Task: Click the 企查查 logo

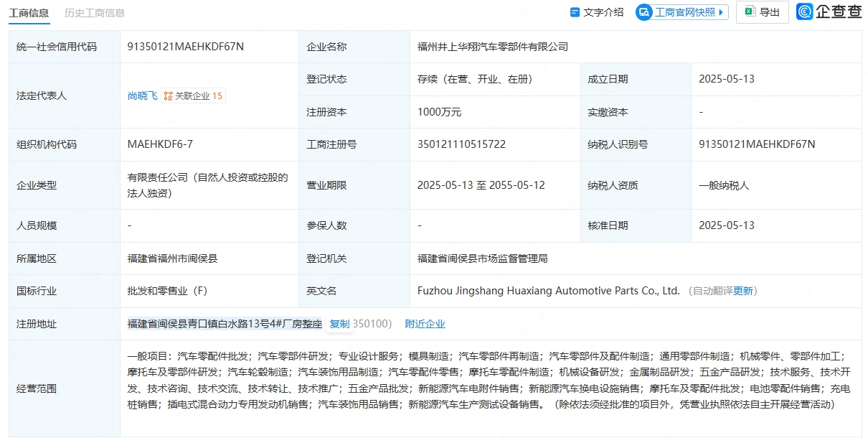Action: tap(829, 12)
